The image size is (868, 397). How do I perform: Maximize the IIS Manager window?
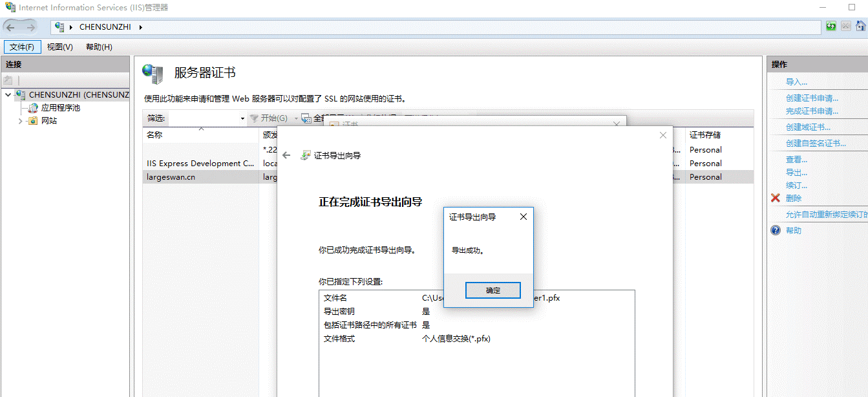(851, 7)
